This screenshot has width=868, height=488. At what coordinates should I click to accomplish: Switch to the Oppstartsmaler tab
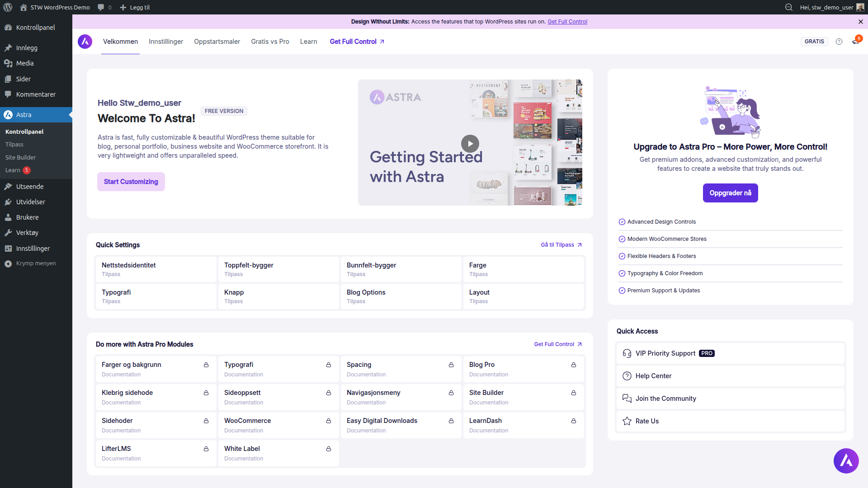coord(217,42)
